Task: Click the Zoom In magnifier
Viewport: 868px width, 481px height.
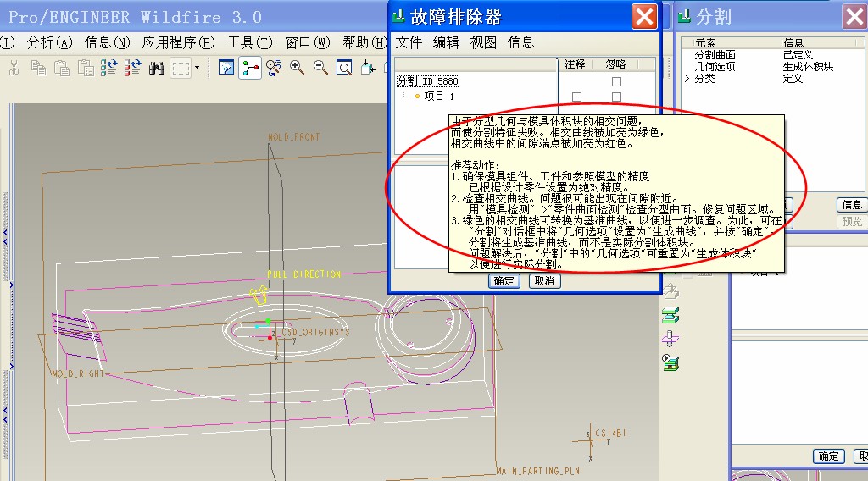Action: point(298,68)
